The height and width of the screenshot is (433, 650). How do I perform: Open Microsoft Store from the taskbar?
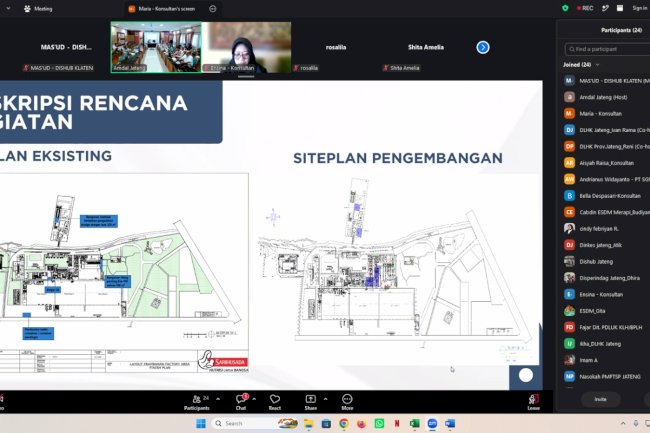[x=326, y=423]
